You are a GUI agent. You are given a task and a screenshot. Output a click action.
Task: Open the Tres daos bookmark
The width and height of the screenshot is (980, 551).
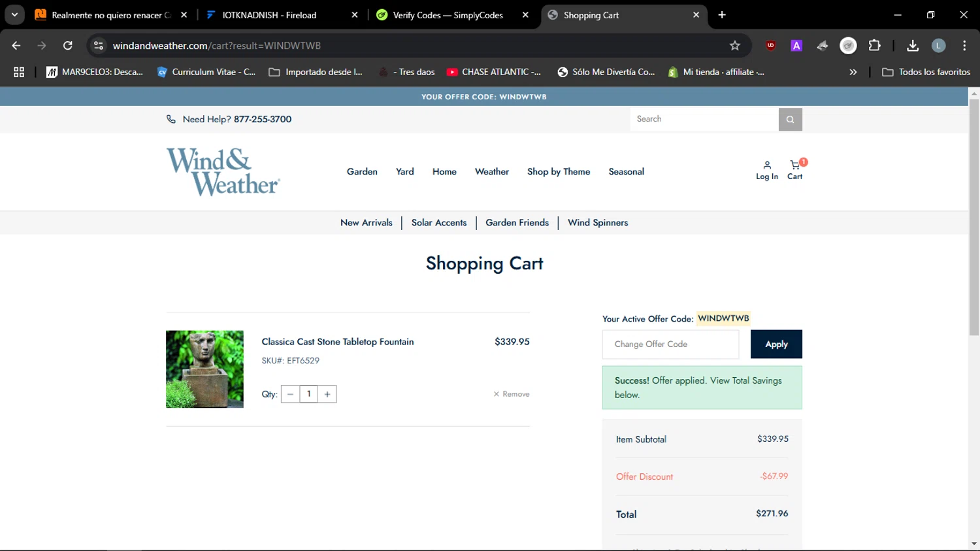407,72
